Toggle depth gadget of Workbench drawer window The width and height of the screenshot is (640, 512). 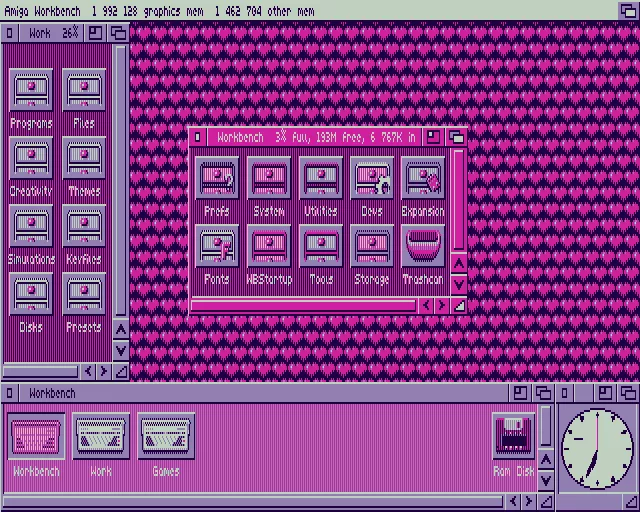pyautogui.click(x=457, y=137)
